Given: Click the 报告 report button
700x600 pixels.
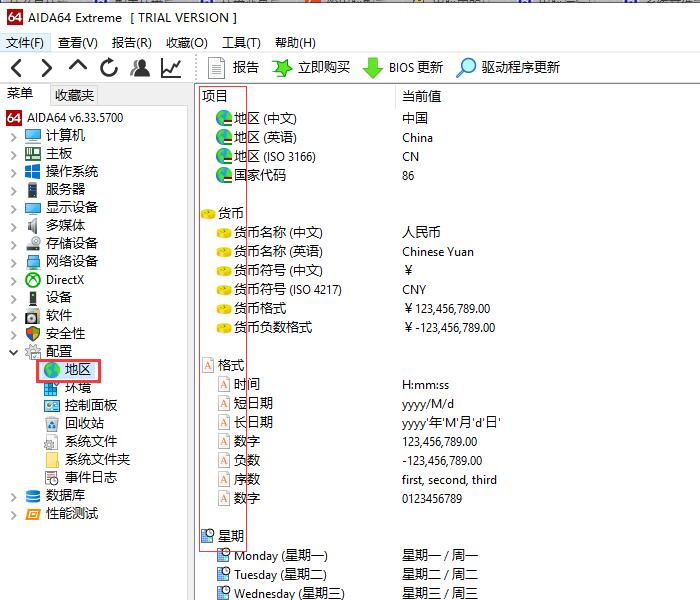Looking at the screenshot, I should tap(233, 68).
